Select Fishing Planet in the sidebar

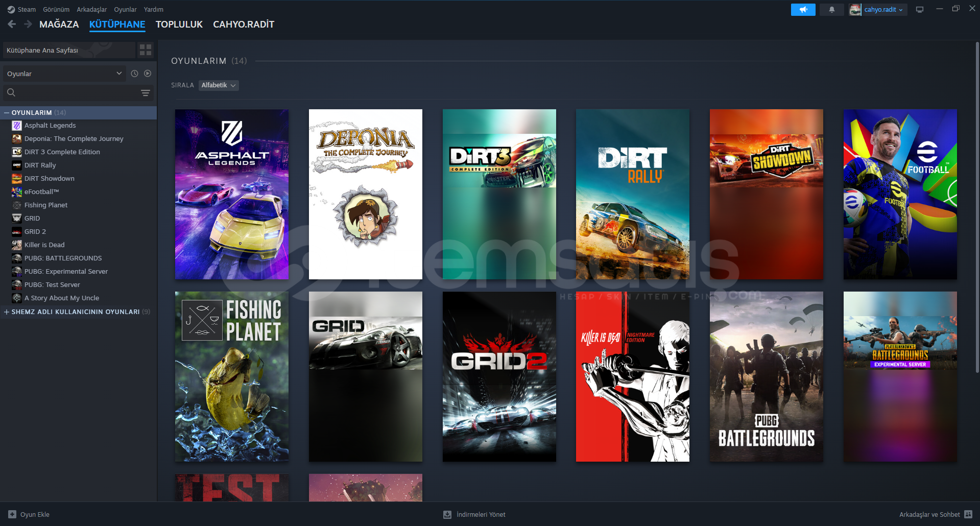tap(46, 205)
